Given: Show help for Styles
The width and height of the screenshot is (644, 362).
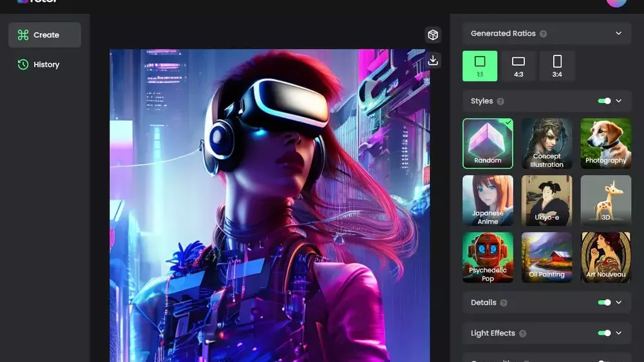Looking at the screenshot, I should coord(500,101).
